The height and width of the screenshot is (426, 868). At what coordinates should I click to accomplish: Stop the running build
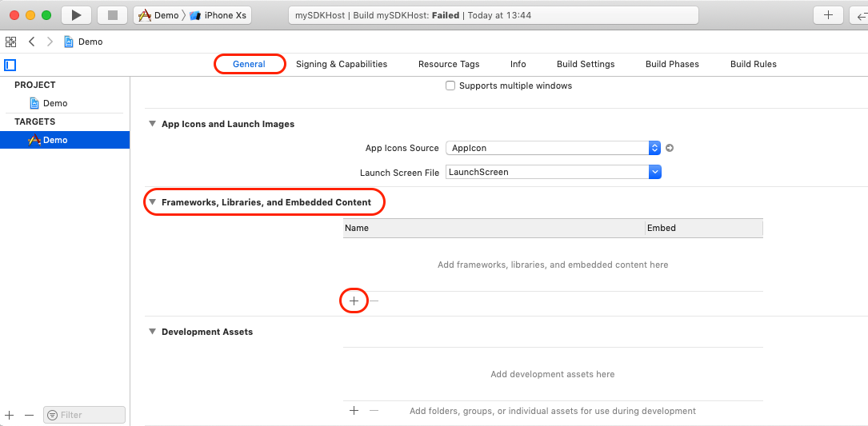112,15
